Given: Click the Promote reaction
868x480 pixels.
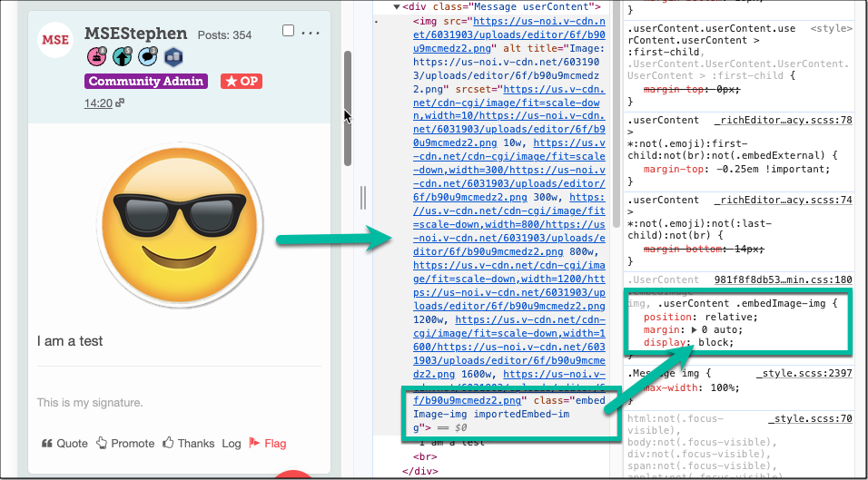Looking at the screenshot, I should click(x=133, y=443).
